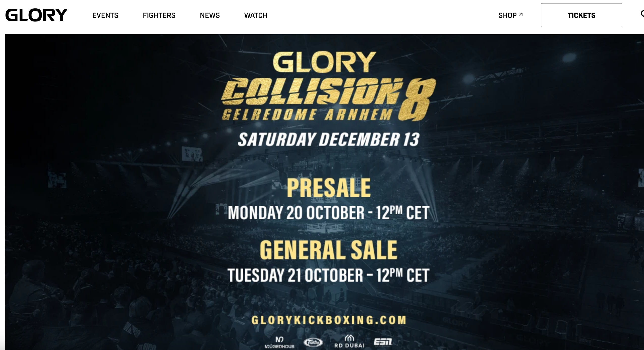
Task: Click the gold GLORY wordmark on the banner
Action: click(x=325, y=62)
